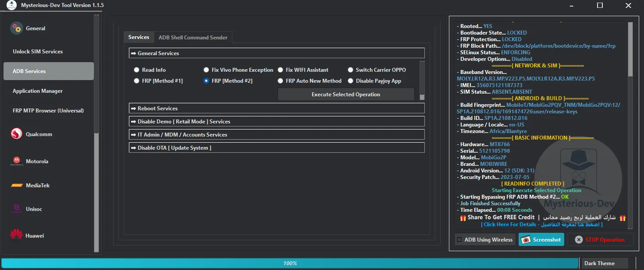Open the Qualcomm section label
Viewport: 644px width, 270px height.
(x=39, y=134)
